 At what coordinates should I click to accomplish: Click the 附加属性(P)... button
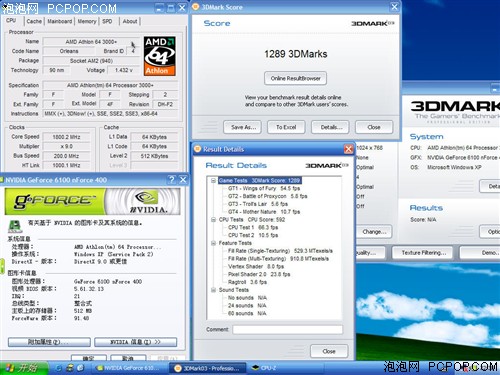coord(49,342)
